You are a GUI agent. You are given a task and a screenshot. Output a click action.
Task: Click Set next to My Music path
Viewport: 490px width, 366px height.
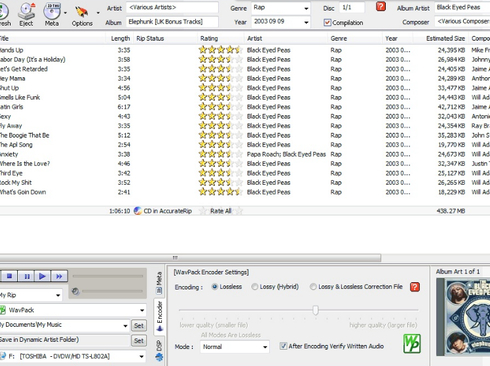point(139,326)
